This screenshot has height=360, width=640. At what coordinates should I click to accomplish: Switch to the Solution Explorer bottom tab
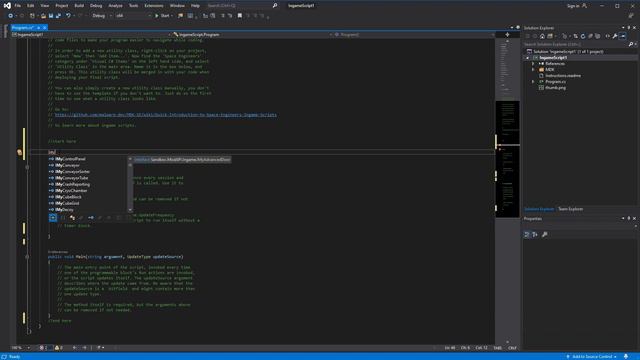pyautogui.click(x=539, y=209)
